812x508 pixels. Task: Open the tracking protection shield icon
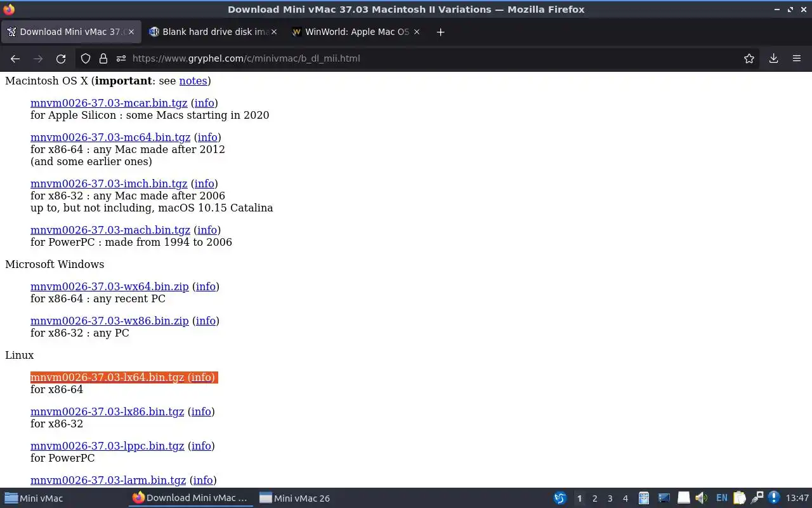86,58
